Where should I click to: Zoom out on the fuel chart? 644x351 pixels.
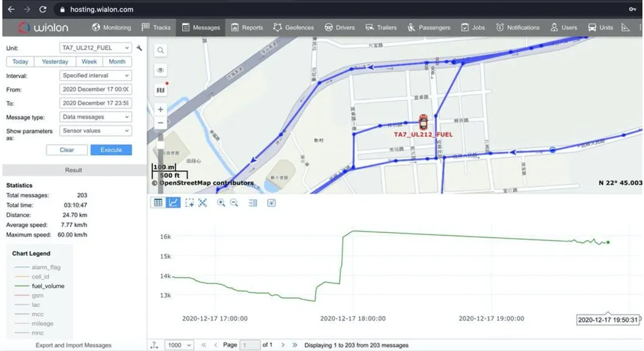point(235,202)
